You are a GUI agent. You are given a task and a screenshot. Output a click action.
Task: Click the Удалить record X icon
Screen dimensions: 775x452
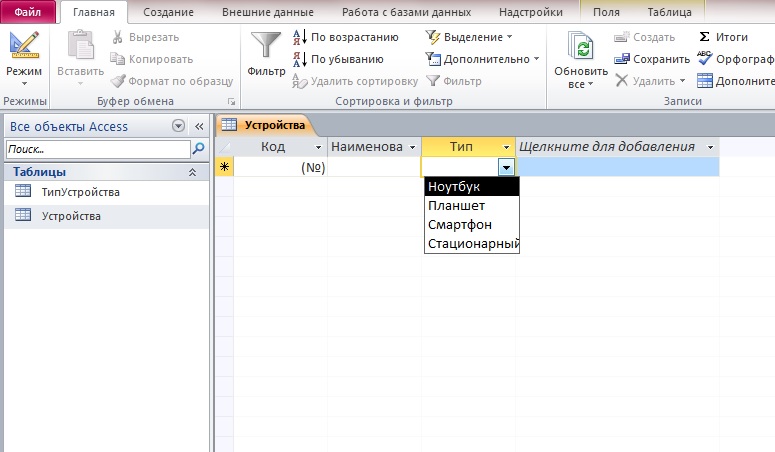point(622,81)
